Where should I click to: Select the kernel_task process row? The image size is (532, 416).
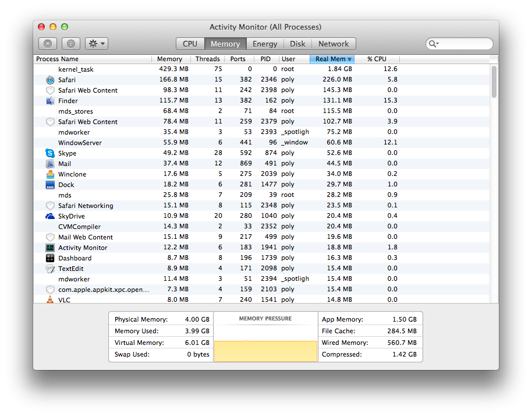pos(261,69)
